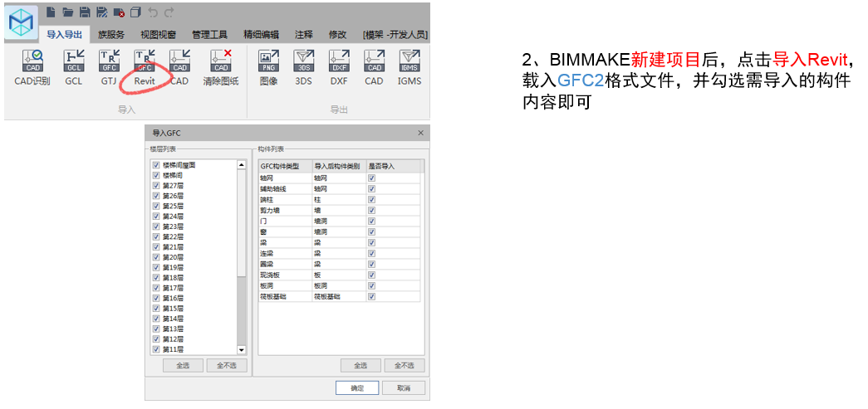
Task: Toggle import checkbox for 现浇板 row
Action: point(371,275)
